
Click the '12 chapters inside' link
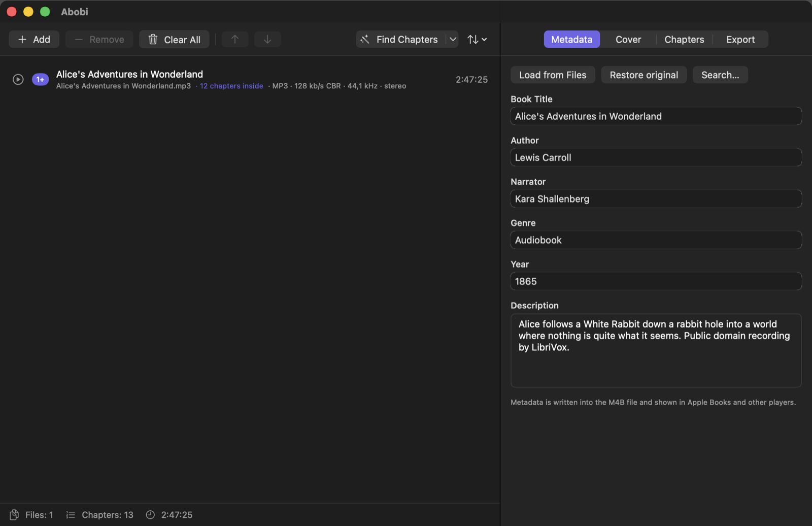tap(231, 86)
